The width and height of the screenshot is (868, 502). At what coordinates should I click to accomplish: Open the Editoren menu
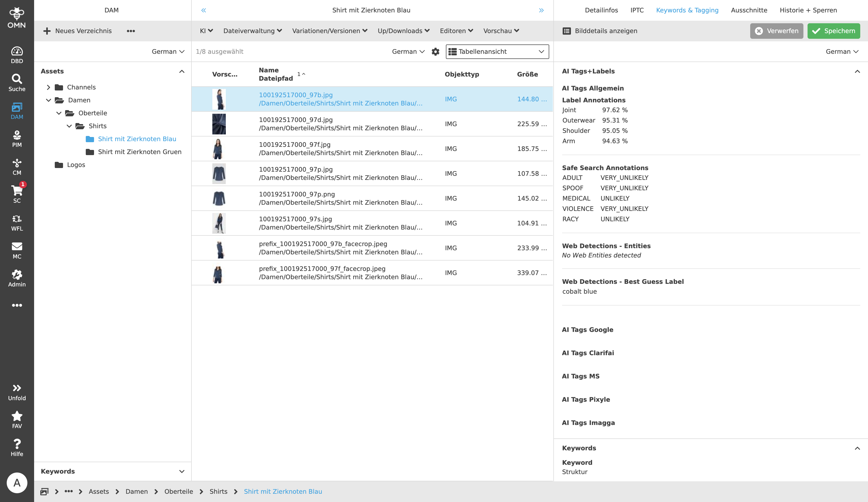(456, 31)
